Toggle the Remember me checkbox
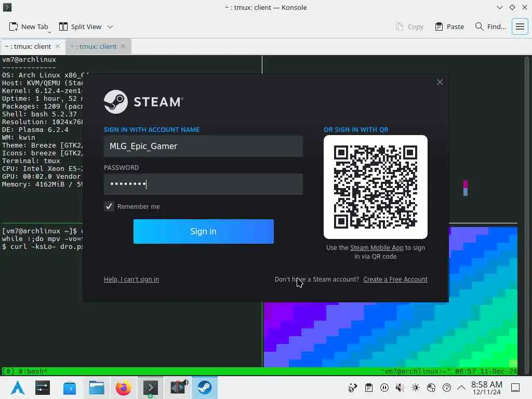The image size is (532, 399). click(109, 206)
